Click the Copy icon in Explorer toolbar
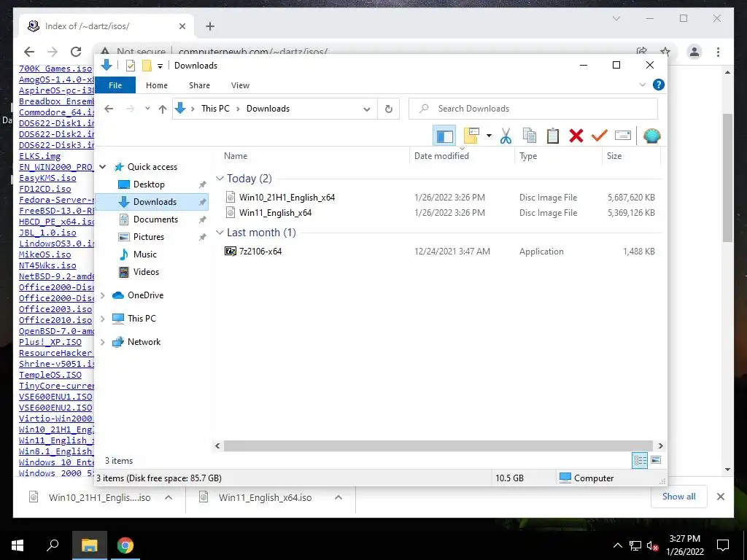The image size is (747, 560). click(x=529, y=136)
